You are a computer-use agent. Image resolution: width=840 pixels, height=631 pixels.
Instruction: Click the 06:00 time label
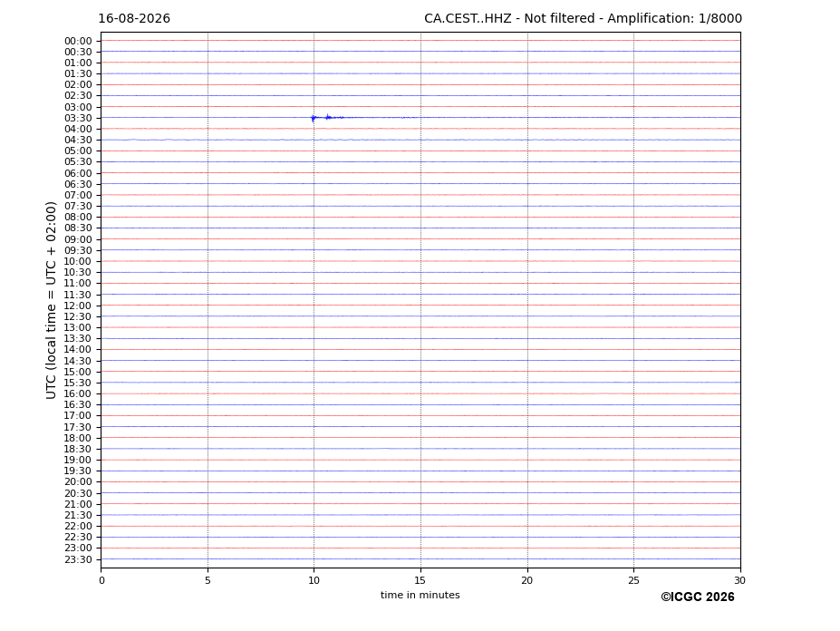click(x=78, y=173)
